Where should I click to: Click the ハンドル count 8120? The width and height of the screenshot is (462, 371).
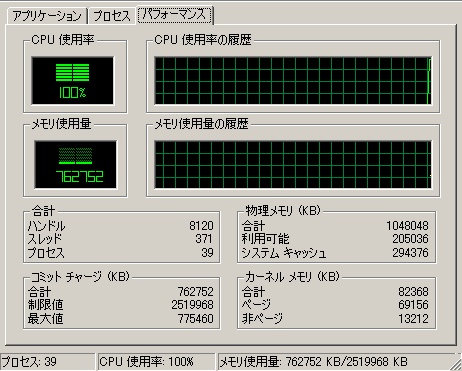pyautogui.click(x=201, y=226)
